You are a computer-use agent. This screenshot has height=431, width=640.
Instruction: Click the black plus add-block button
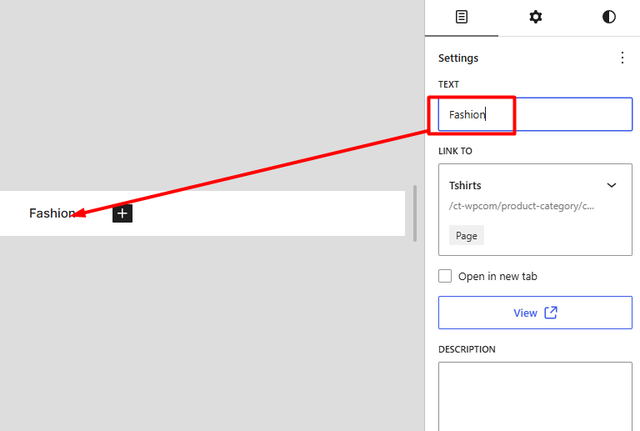point(122,213)
